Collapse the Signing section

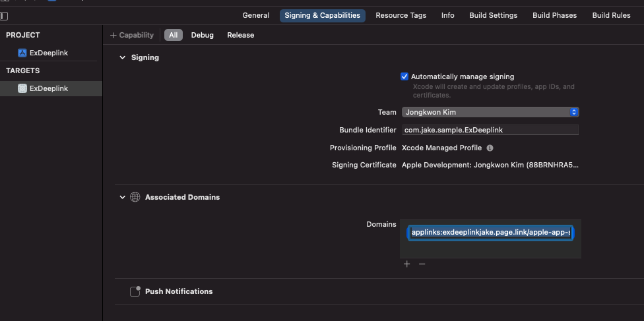pos(122,57)
